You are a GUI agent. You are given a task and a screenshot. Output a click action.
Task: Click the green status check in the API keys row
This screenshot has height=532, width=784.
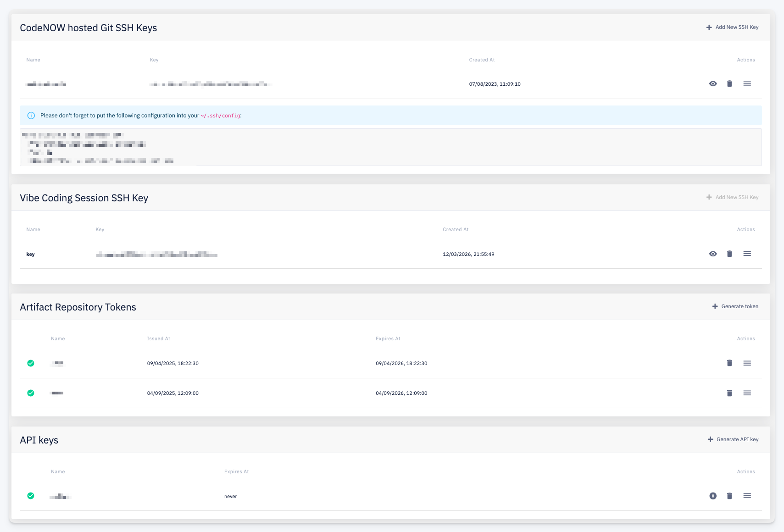point(31,496)
